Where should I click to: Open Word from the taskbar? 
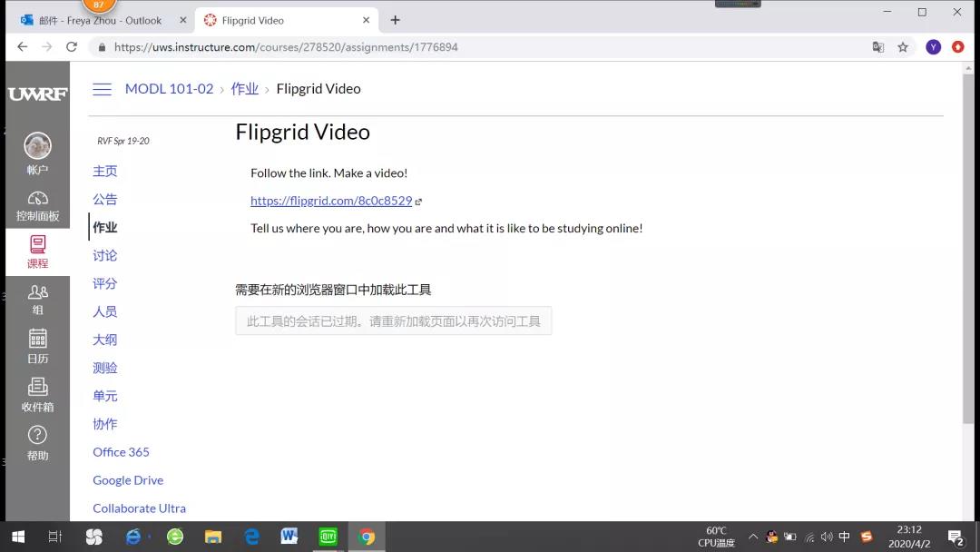[289, 537]
